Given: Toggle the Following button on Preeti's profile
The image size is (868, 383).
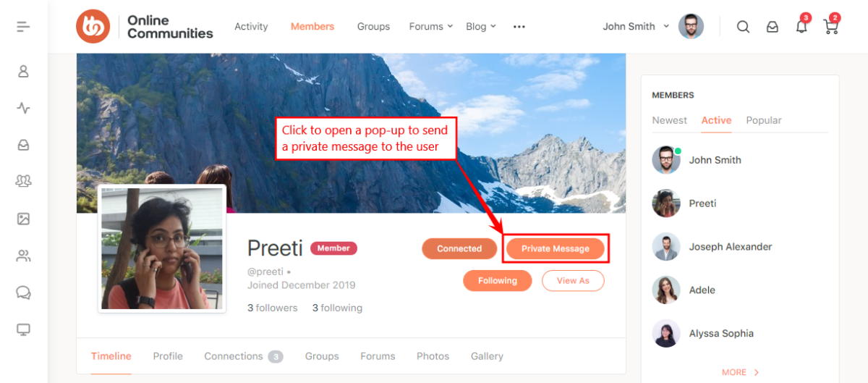Looking at the screenshot, I should tap(497, 281).
